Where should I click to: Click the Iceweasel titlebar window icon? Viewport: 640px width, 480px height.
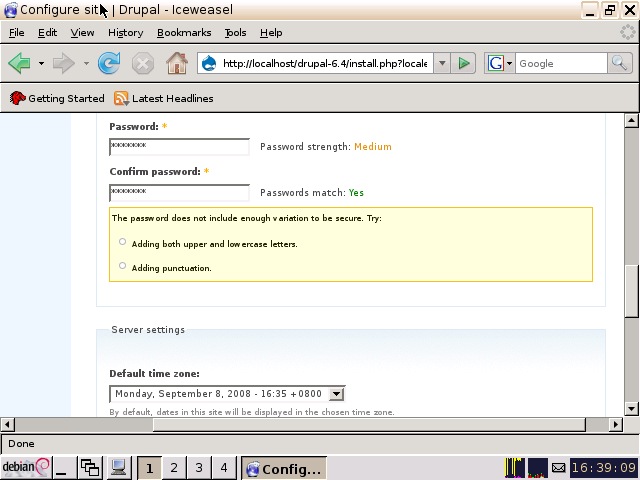tap(10, 10)
